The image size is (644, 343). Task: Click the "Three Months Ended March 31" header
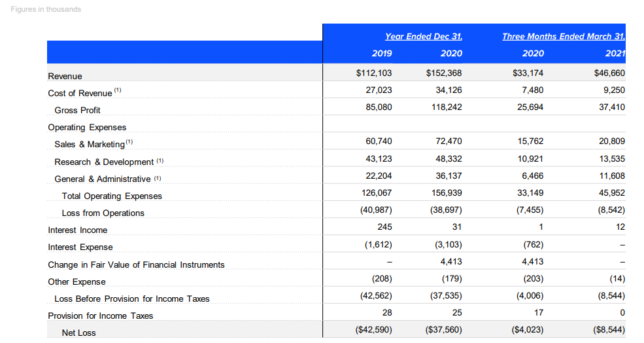click(x=564, y=37)
